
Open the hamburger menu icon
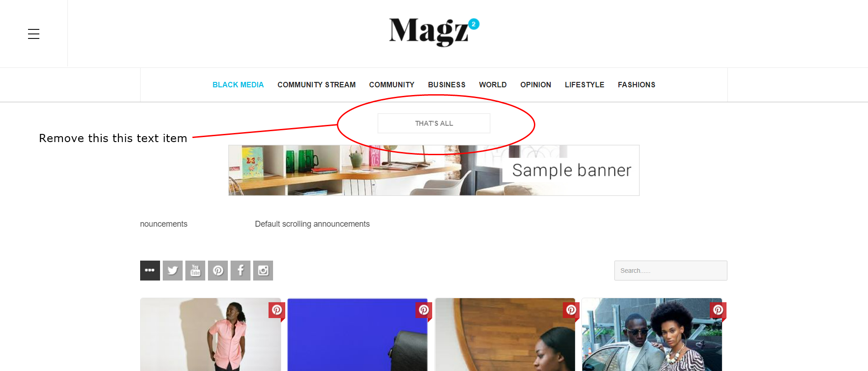33,34
